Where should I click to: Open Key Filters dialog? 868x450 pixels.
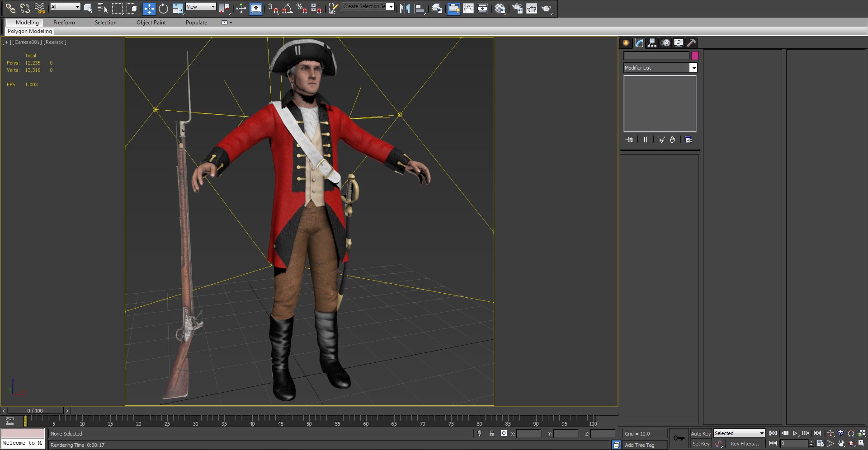point(745,444)
